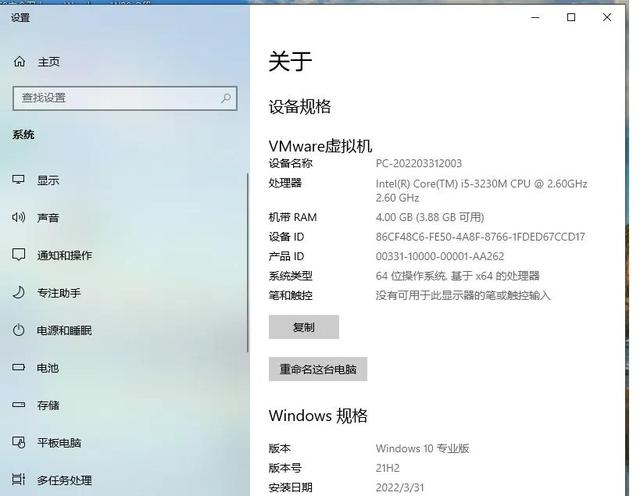Click the 复制 copy button
640x496 pixels.
coord(304,327)
